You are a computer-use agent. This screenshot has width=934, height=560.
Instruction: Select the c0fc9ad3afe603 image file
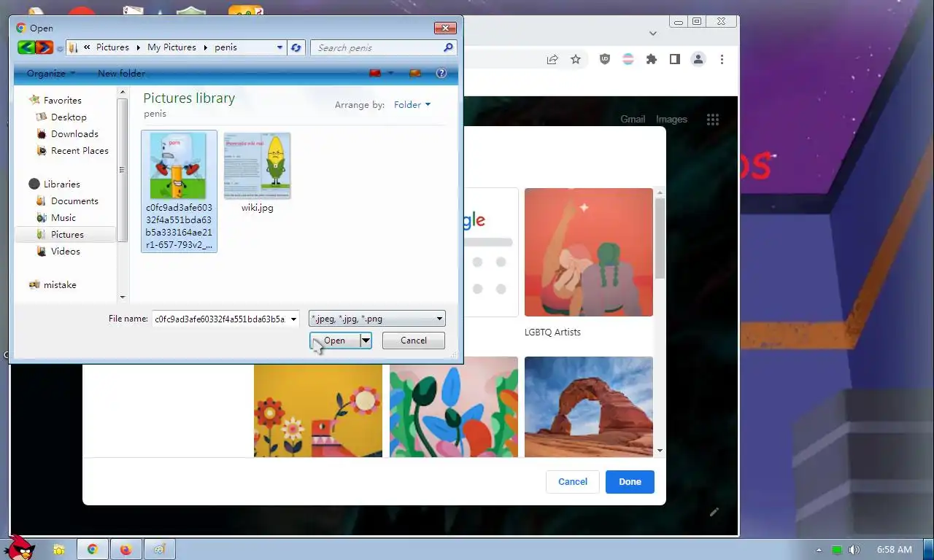179,191
